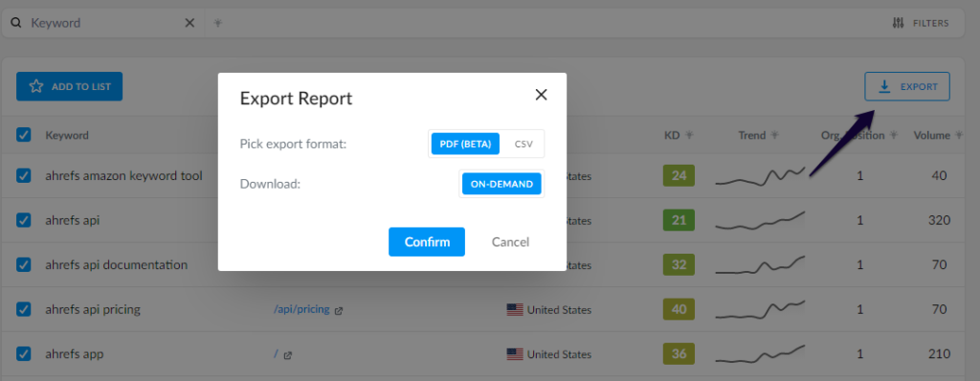Image resolution: width=980 pixels, height=381 pixels.
Task: Click the lightbulb hint beside KD header
Action: (689, 135)
